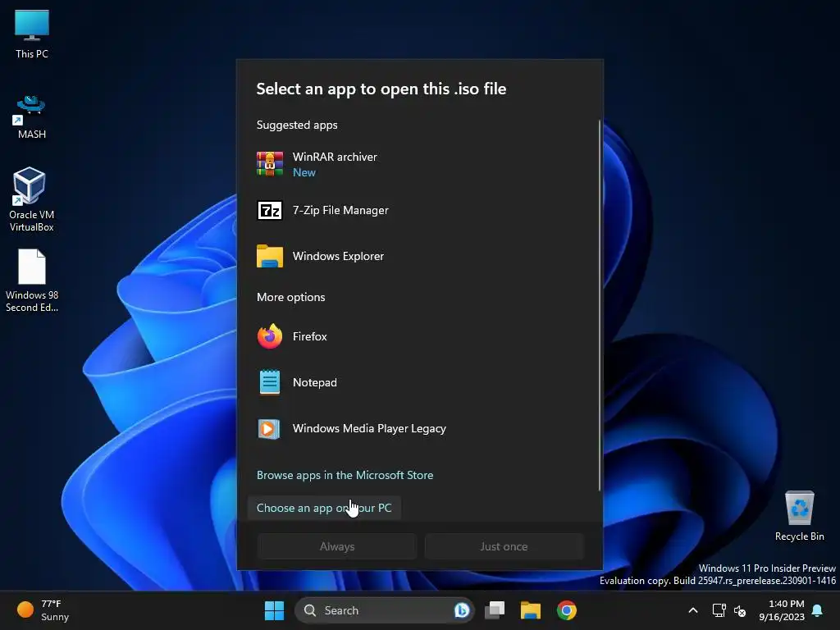Screen dimensions: 840x630
Task: Select the Recycle Bin icon
Action: click(799, 516)
